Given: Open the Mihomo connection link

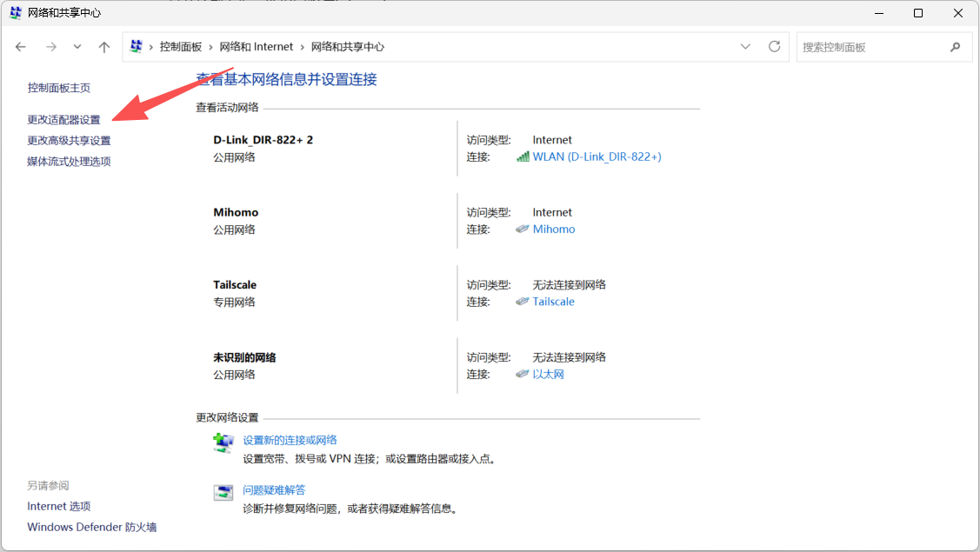Looking at the screenshot, I should click(x=554, y=229).
